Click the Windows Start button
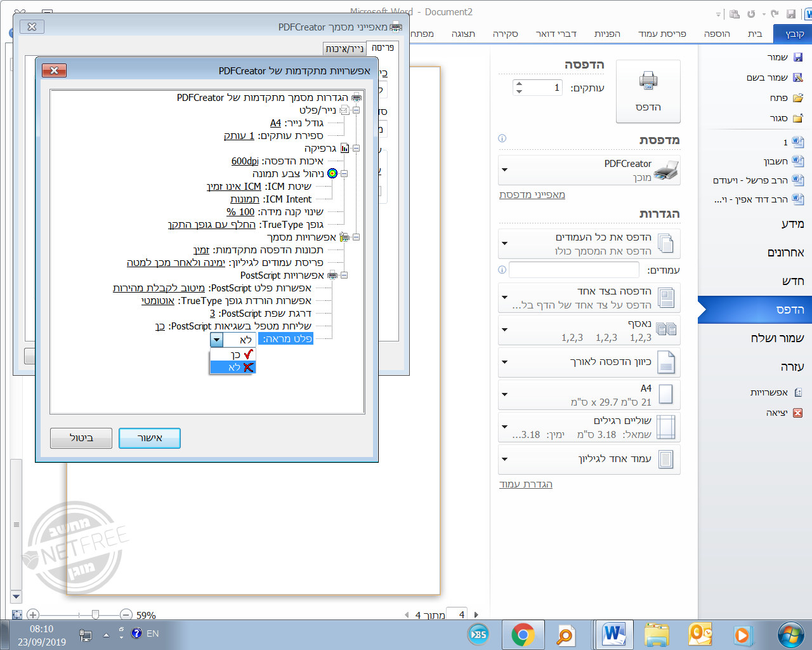This screenshot has width=812, height=650. tap(790, 634)
